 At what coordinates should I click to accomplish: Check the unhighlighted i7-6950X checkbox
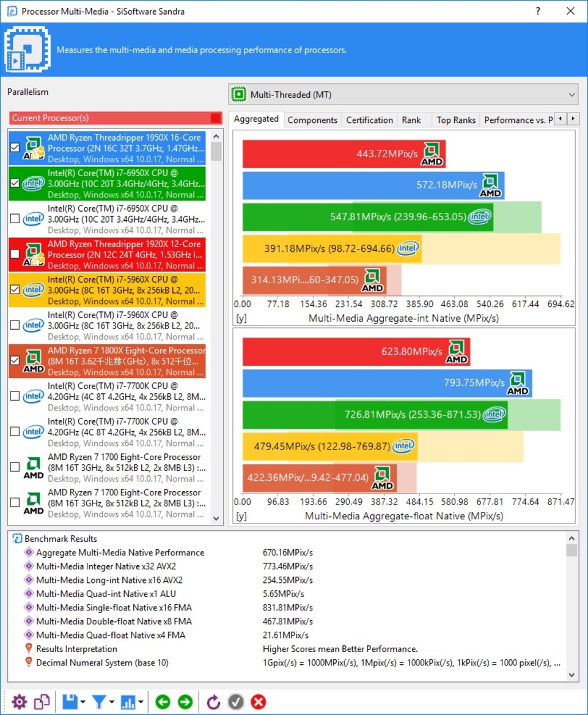[x=15, y=218]
